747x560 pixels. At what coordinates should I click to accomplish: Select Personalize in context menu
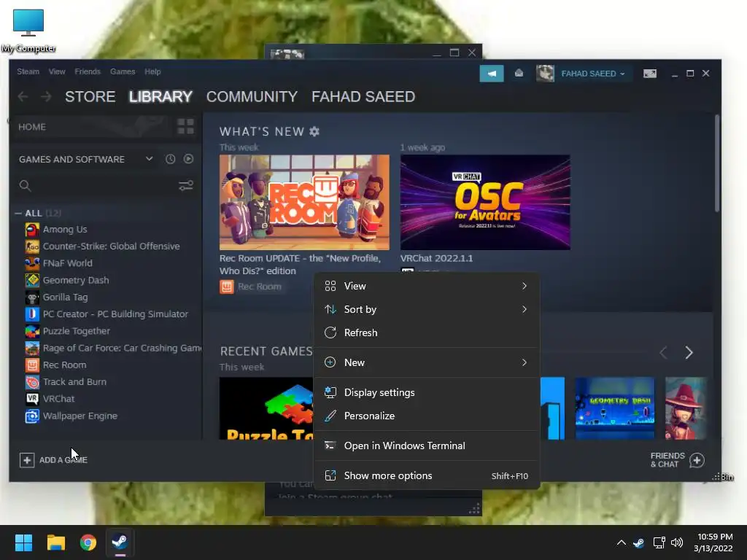427,416
